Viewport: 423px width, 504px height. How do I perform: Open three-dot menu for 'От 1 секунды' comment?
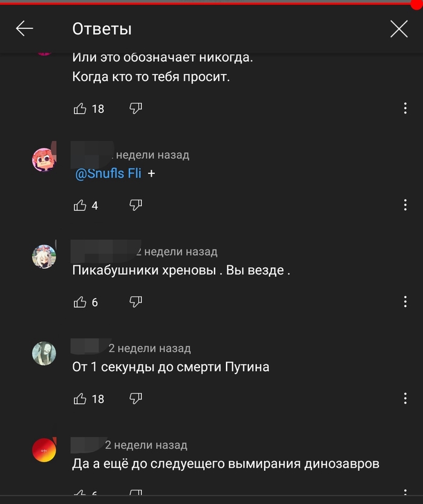click(x=405, y=398)
